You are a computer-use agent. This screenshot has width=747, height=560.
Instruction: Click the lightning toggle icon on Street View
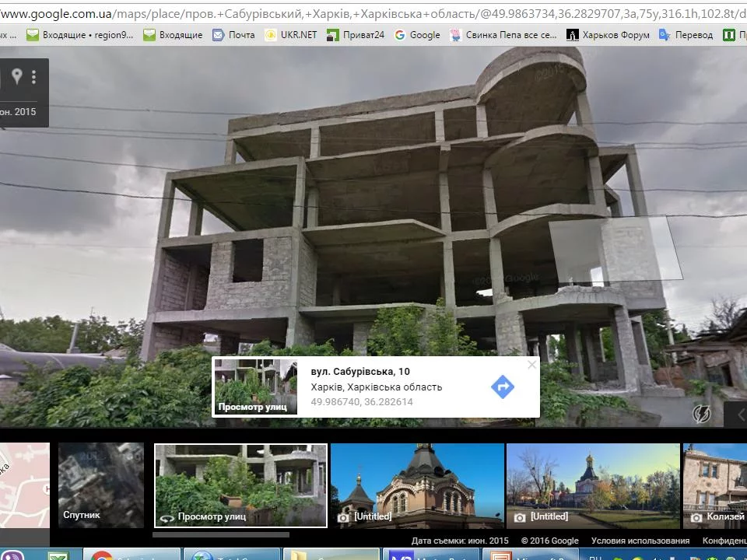point(701,413)
